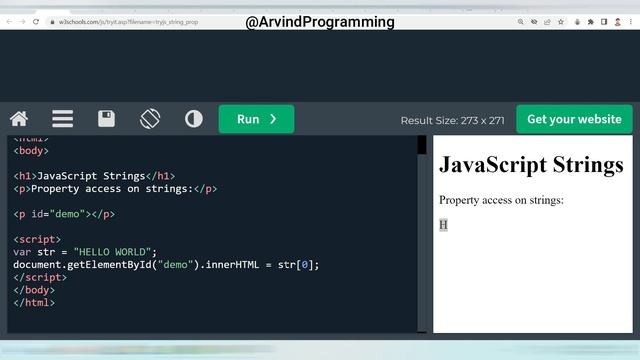Click the highlighted H output in the result
This screenshot has width=640, height=360.
443,224
